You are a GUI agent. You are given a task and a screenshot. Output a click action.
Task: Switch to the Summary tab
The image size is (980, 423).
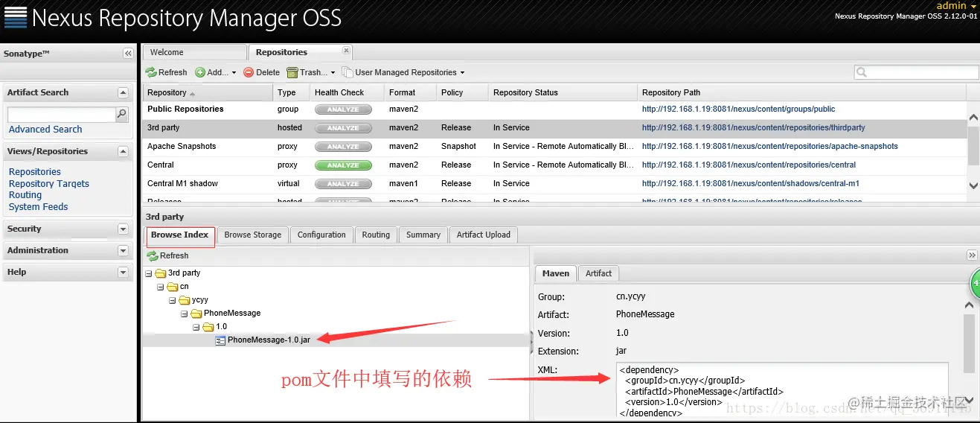tap(423, 235)
